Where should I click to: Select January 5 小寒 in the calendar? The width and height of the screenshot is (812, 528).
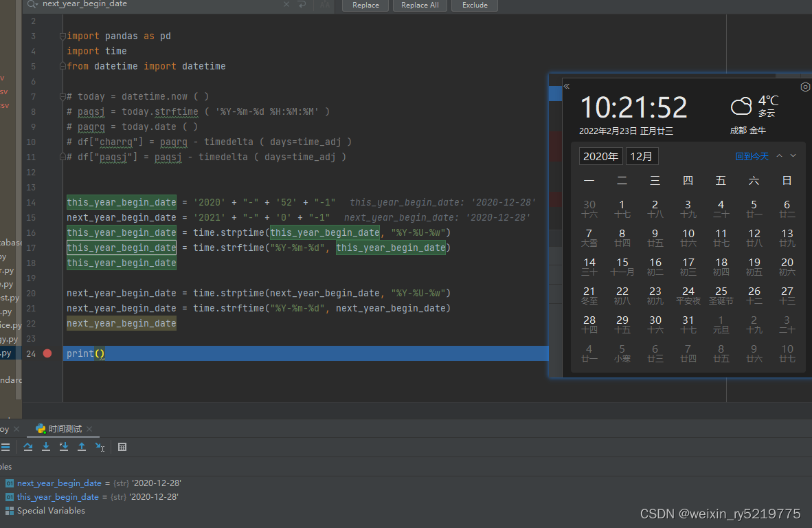622,353
